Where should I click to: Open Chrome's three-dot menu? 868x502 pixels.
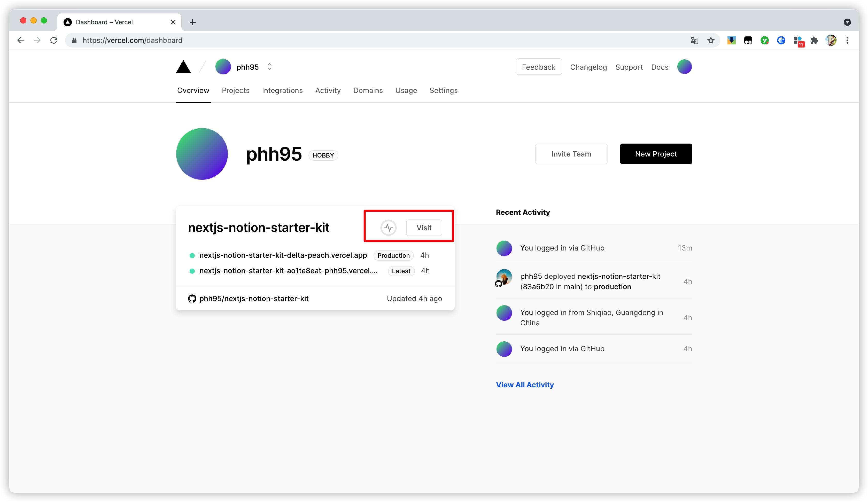(847, 40)
